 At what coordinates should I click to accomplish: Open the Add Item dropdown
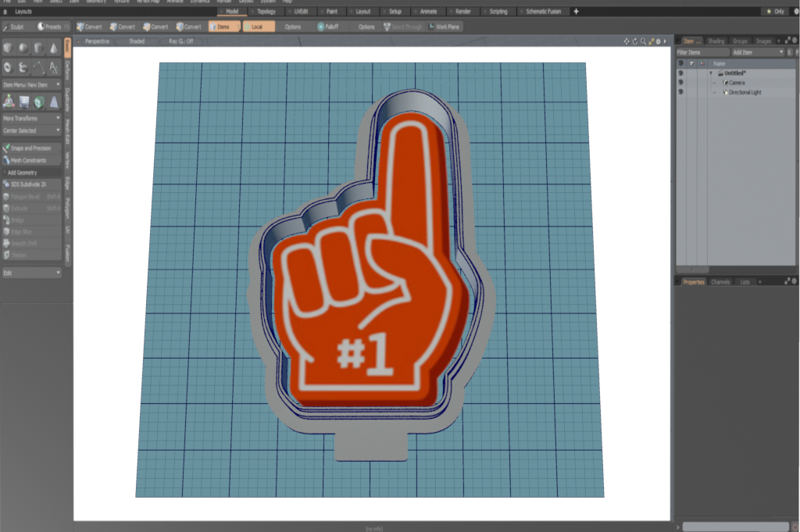point(757,52)
